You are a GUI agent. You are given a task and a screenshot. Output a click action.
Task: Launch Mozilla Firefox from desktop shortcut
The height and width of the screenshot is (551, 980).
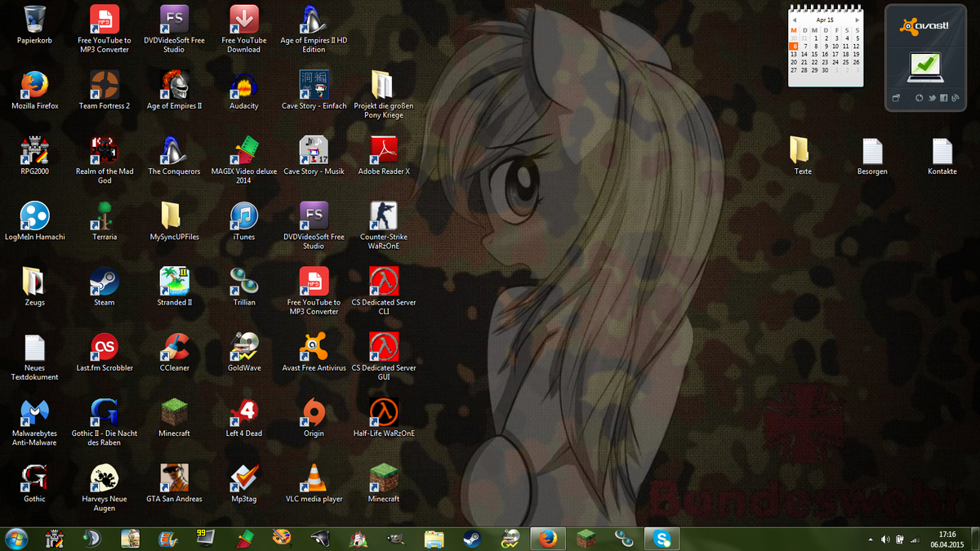coord(34,90)
